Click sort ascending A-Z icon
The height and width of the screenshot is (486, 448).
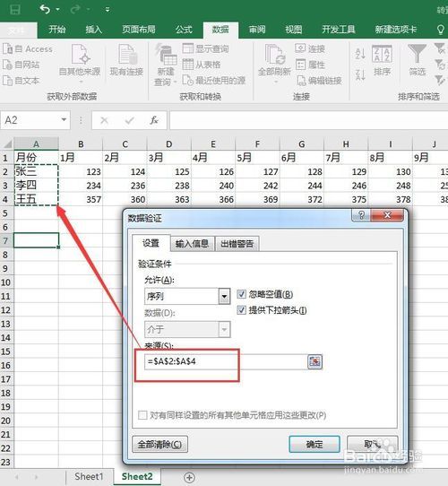360,54
